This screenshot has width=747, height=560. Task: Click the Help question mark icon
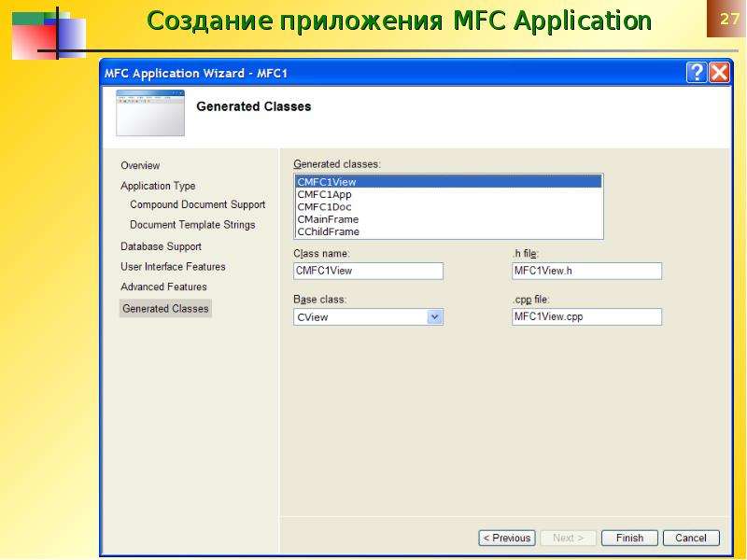pyautogui.click(x=696, y=73)
